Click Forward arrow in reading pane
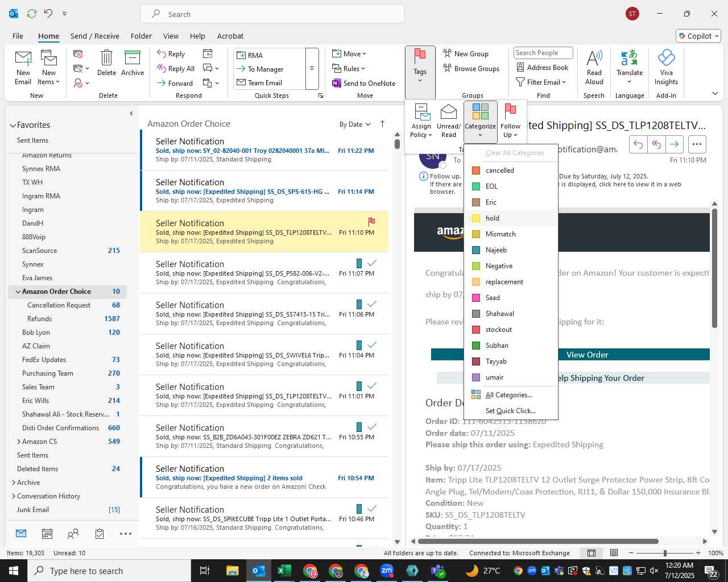This screenshot has width=728, height=582. 675,144
